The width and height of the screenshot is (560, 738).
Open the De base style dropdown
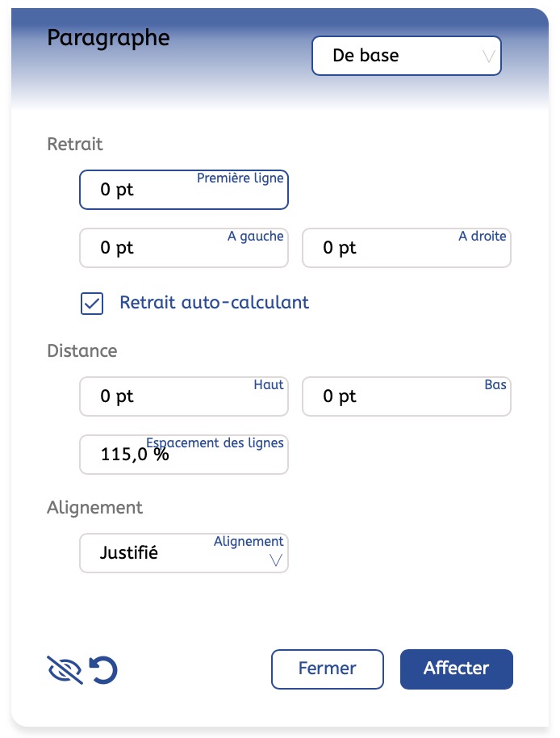click(x=407, y=56)
